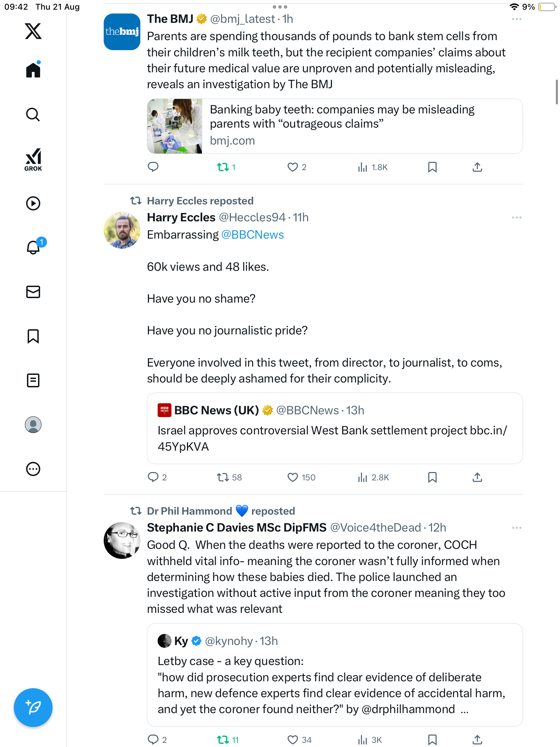Image resolution: width=560 pixels, height=747 pixels.
Task: Open the Search page
Action: point(33,114)
